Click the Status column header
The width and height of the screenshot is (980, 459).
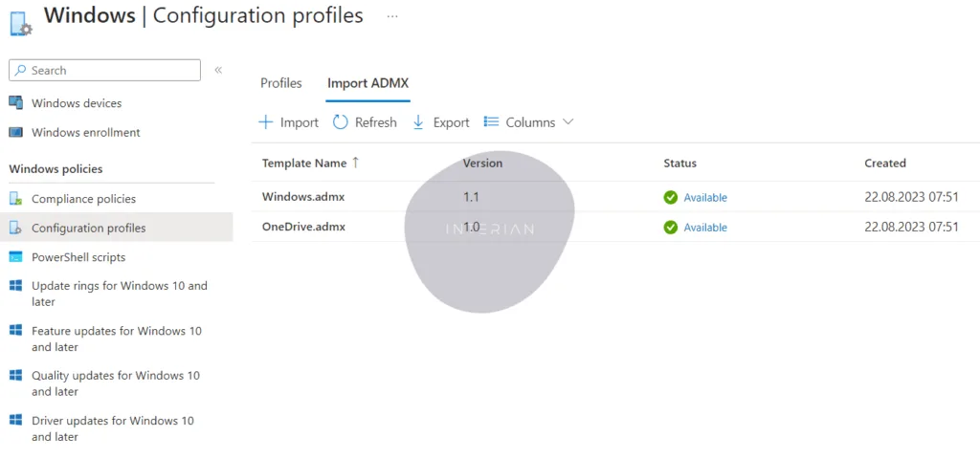[x=680, y=163]
